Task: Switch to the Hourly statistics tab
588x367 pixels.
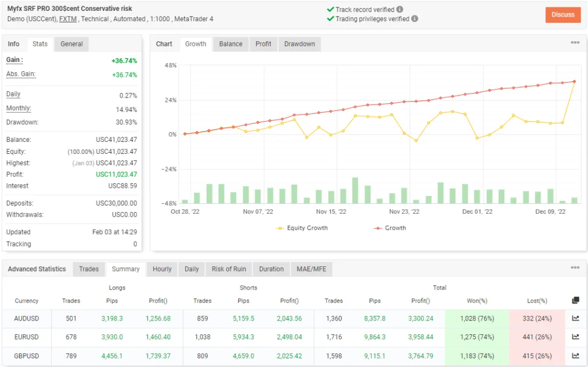Action: pyautogui.click(x=161, y=269)
